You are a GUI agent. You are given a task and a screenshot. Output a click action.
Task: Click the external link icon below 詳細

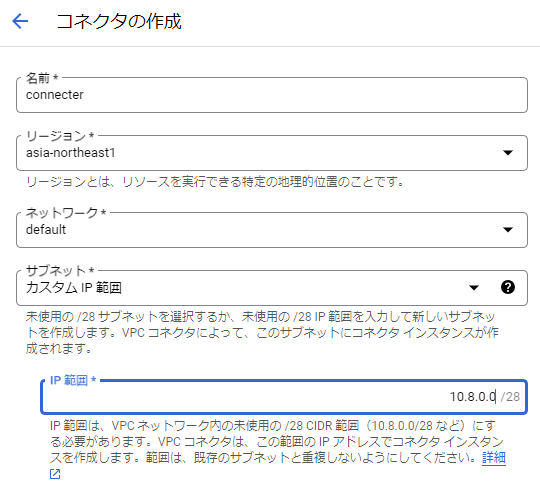55,474
